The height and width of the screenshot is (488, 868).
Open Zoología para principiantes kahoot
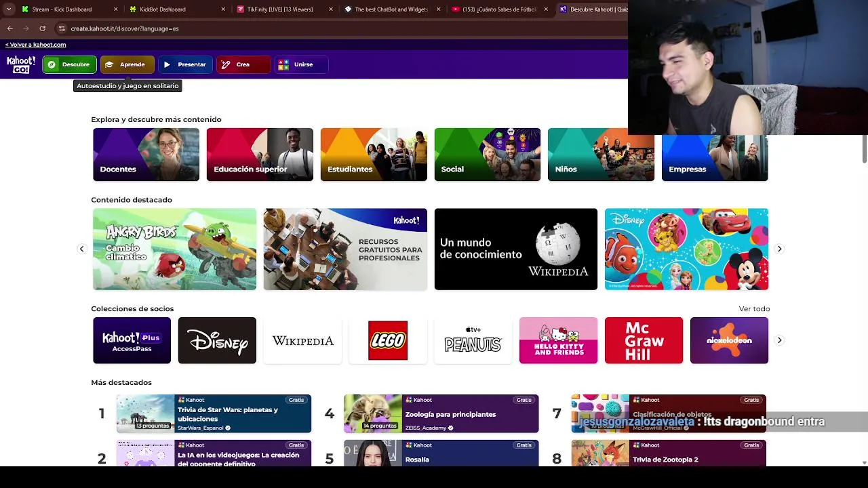(441, 413)
